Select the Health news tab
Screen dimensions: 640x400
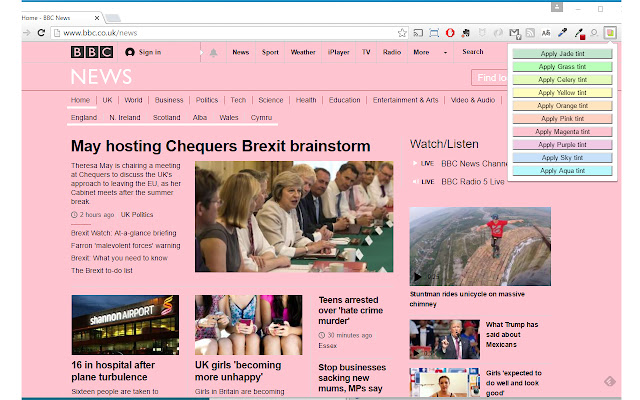point(306,100)
